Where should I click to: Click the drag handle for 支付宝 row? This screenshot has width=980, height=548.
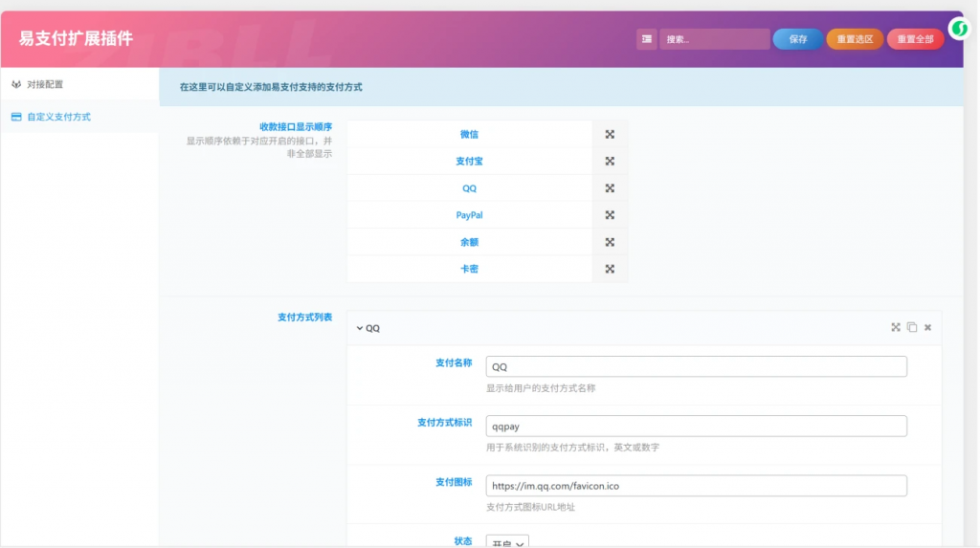[610, 162]
